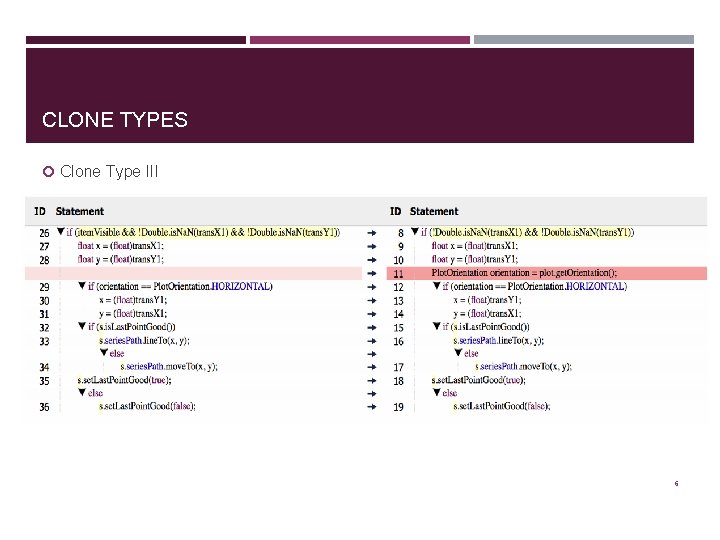720x540 pixels.
Task: Click the 'CLONE TYPES' slide title
Action: [x=115, y=120]
